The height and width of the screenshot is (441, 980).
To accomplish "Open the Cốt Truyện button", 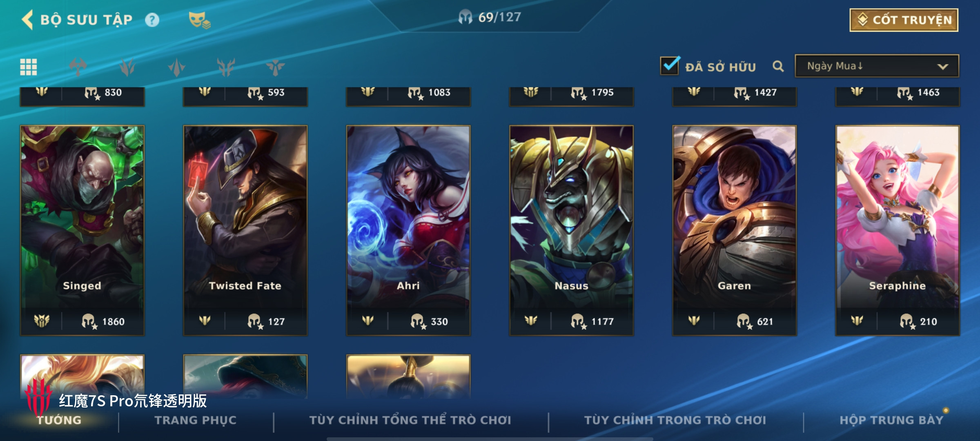I will click(x=904, y=20).
